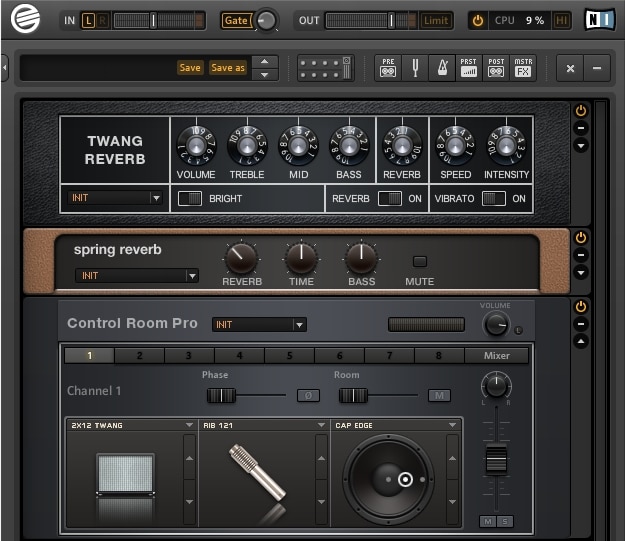Click the SPEED knob

455,146
